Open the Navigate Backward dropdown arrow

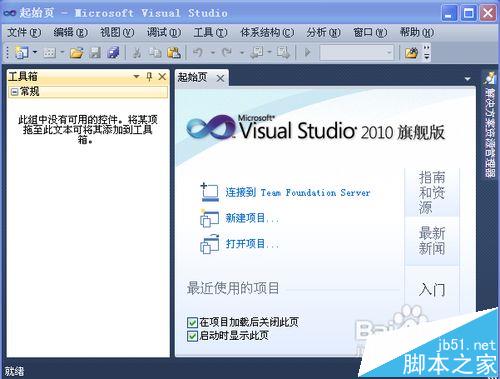point(269,52)
